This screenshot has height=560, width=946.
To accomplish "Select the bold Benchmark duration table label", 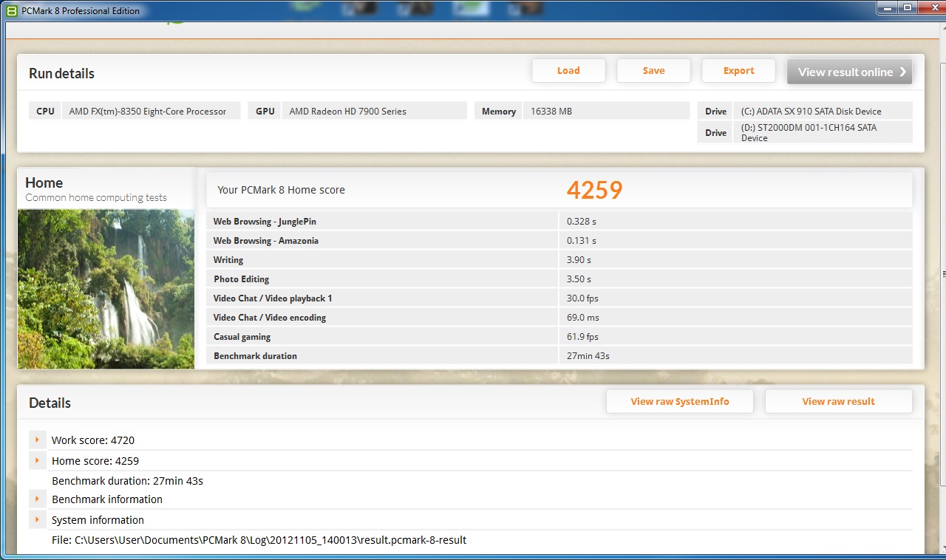I will [255, 356].
